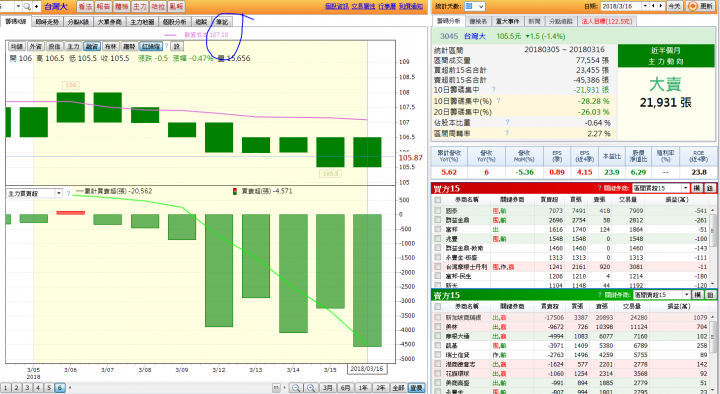Switch to the 新聞 tab

coord(534,21)
